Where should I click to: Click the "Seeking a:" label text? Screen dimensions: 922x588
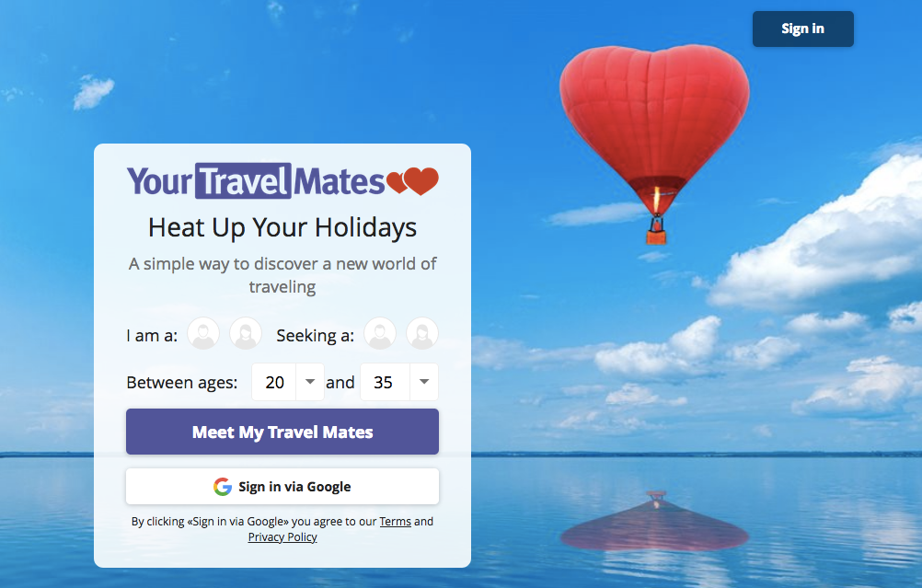pyautogui.click(x=316, y=336)
